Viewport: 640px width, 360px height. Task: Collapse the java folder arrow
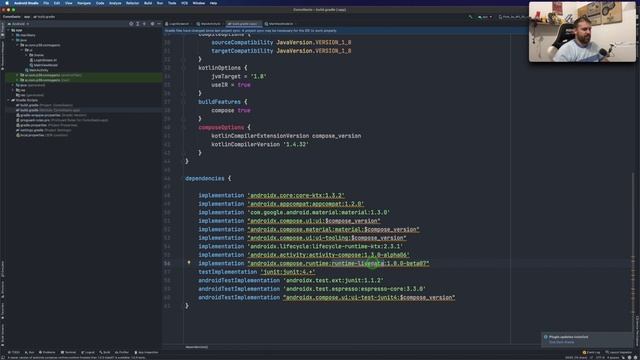(13, 40)
